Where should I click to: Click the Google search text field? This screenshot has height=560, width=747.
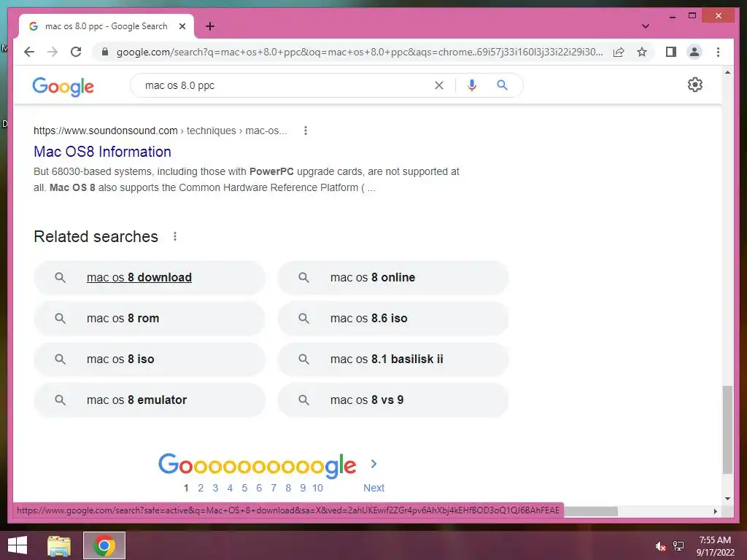pyautogui.click(x=286, y=85)
